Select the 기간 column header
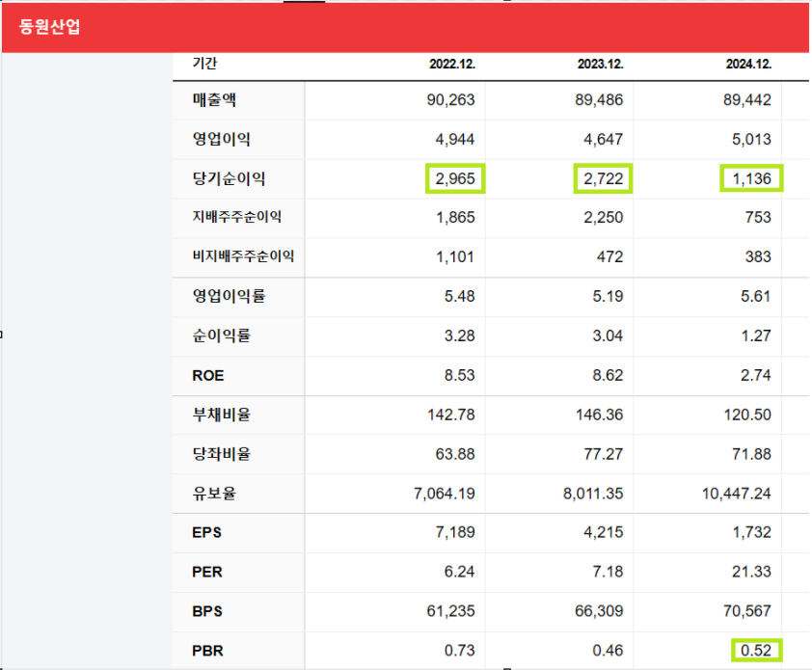The height and width of the screenshot is (670, 812). tap(204, 64)
